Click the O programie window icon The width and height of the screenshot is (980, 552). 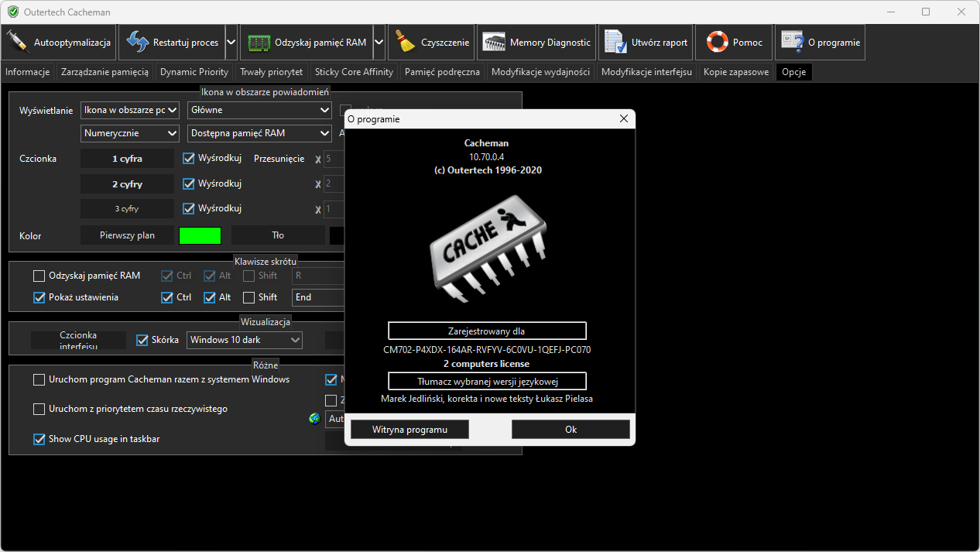tap(792, 43)
